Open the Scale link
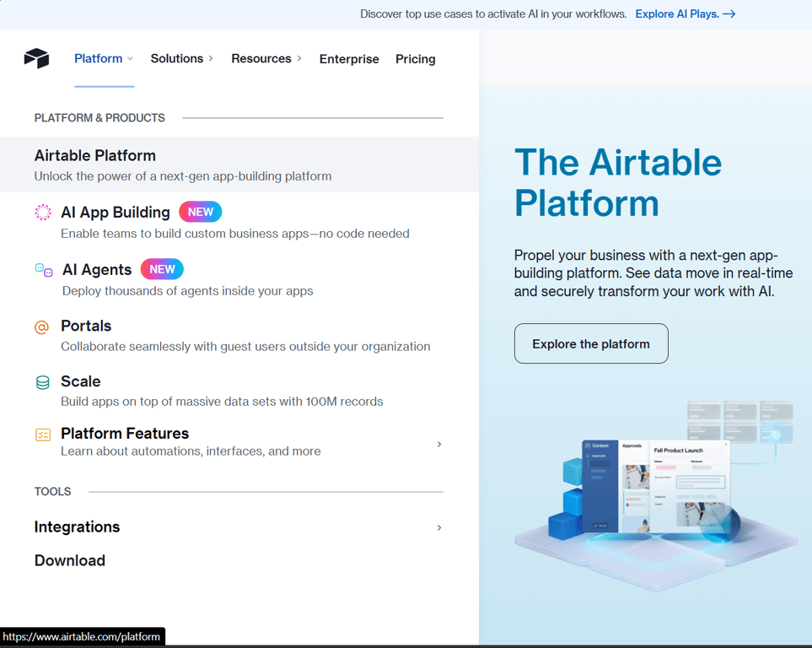Screen dimensions: 812x648 coord(81,381)
